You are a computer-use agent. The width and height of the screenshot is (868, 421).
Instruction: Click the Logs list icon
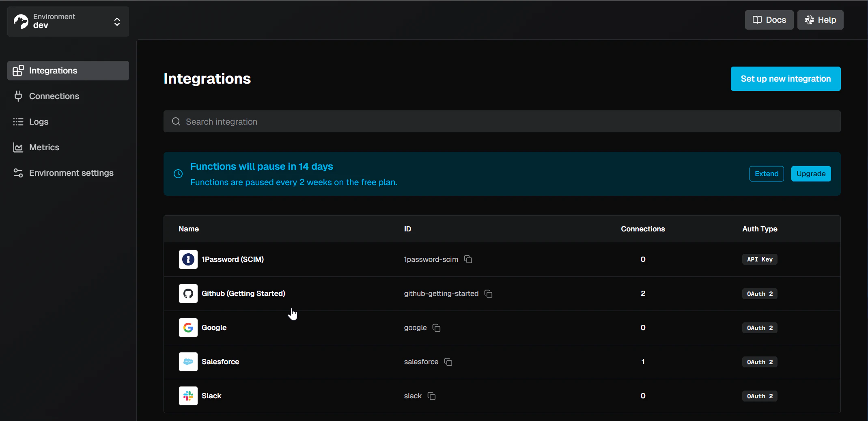[x=18, y=122]
